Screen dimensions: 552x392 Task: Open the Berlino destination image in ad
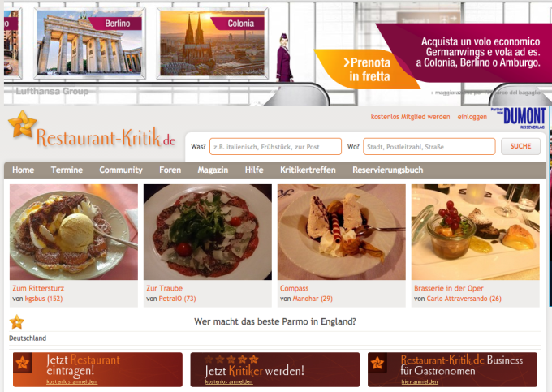click(x=89, y=43)
